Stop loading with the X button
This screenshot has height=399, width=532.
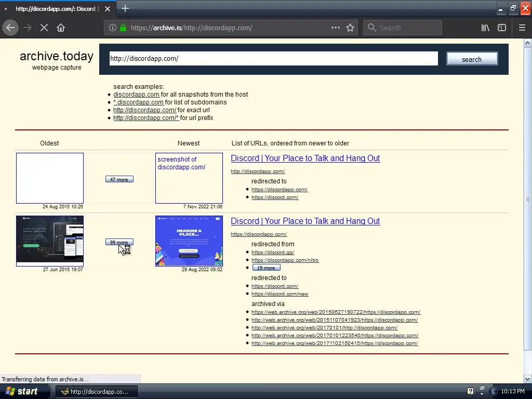(x=44, y=28)
